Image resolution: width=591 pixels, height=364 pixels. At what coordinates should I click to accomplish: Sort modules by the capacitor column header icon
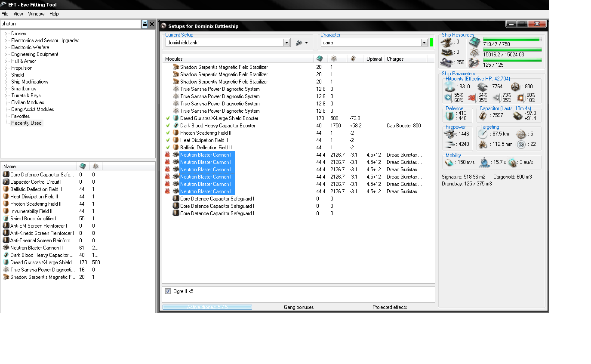pos(353,59)
